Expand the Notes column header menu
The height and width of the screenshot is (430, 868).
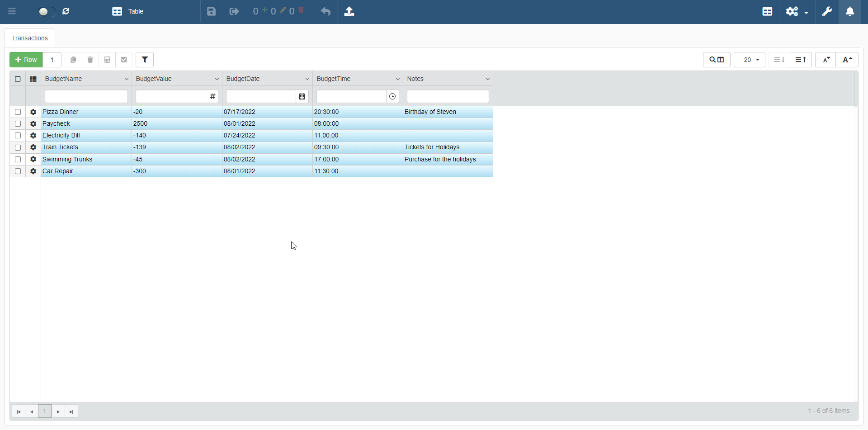coord(487,79)
